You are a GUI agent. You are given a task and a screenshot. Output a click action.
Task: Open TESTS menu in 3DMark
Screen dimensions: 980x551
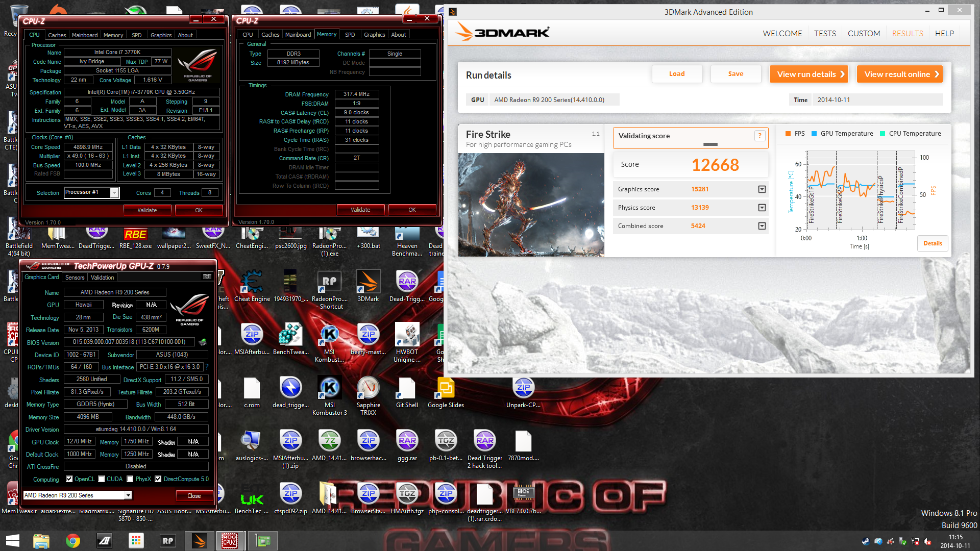tap(825, 34)
